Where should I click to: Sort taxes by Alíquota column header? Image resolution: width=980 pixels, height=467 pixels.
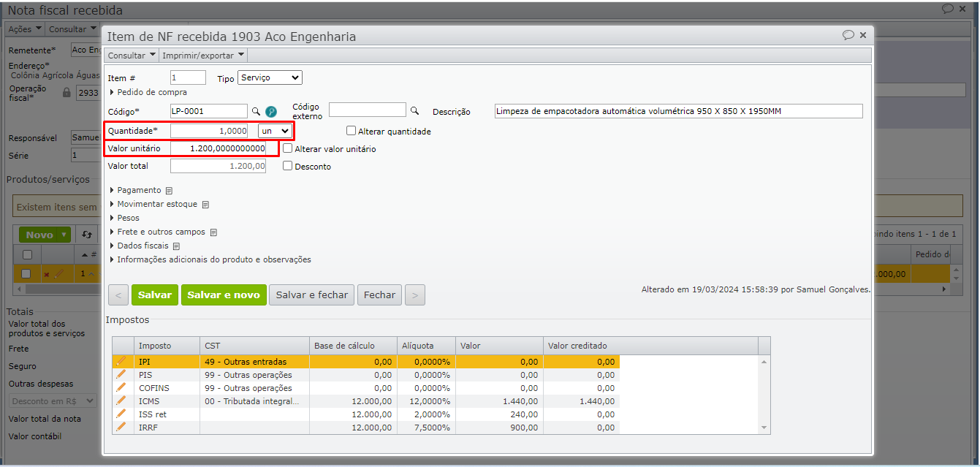(x=425, y=346)
